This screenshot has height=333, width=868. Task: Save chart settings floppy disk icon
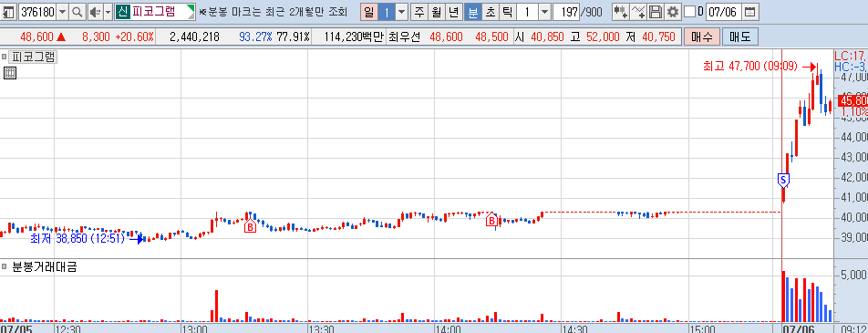[656, 12]
